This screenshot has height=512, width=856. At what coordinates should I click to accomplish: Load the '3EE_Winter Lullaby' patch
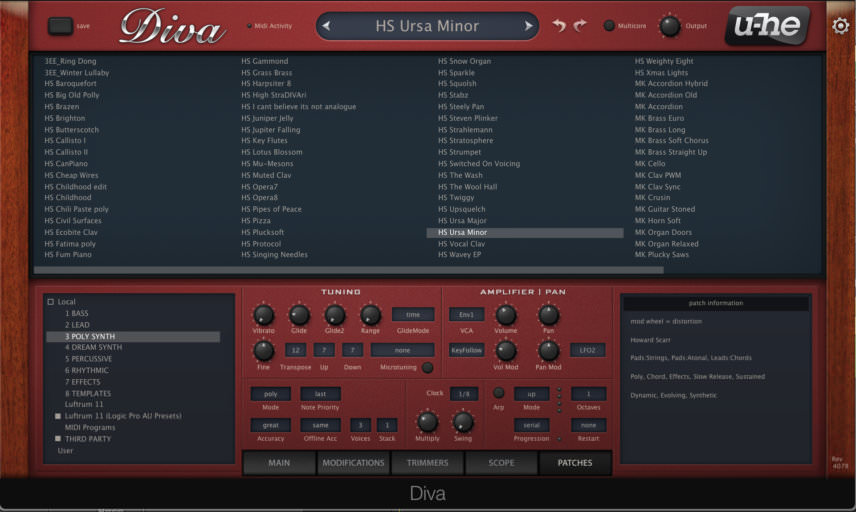pos(77,73)
